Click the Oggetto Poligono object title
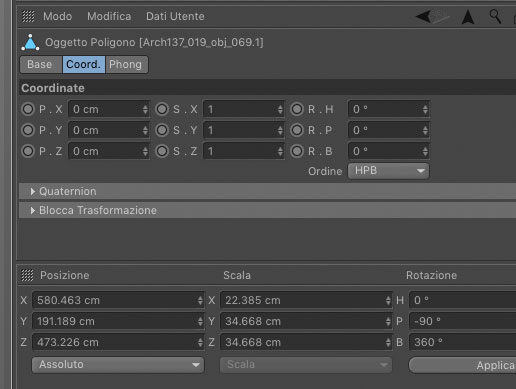The height and width of the screenshot is (389, 516). pyautogui.click(x=154, y=42)
